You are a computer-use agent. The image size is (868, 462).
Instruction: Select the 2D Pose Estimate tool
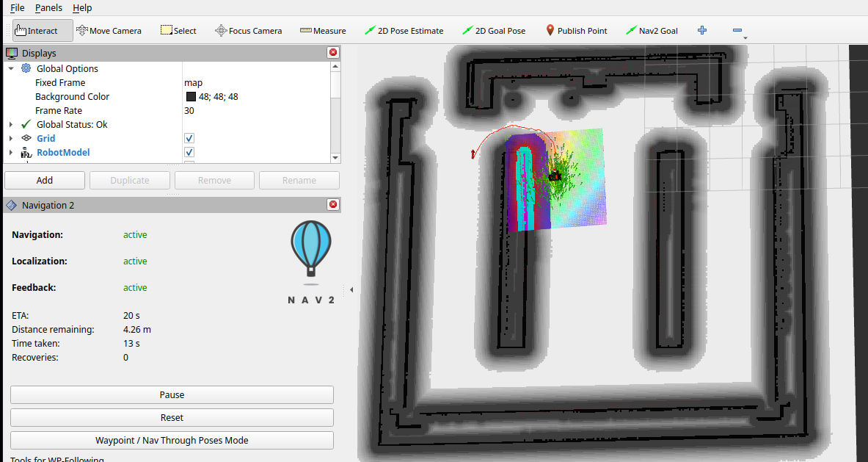(x=404, y=31)
